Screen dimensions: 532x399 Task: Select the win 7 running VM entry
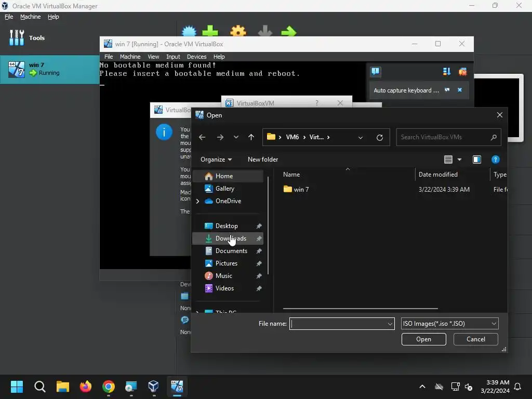click(50, 70)
